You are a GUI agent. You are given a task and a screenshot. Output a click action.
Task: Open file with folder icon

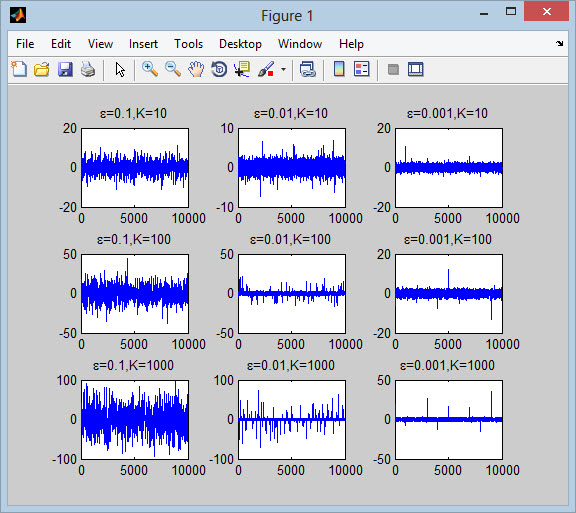(x=42, y=69)
